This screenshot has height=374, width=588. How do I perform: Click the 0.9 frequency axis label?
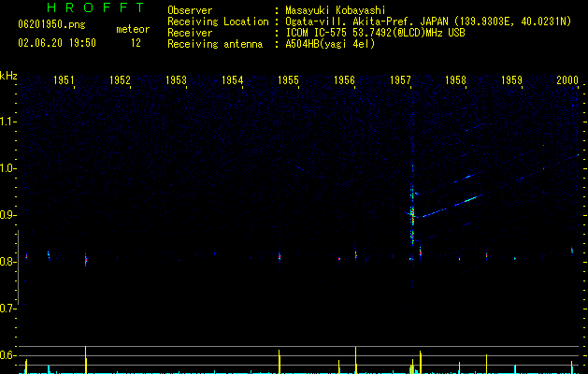(7, 215)
